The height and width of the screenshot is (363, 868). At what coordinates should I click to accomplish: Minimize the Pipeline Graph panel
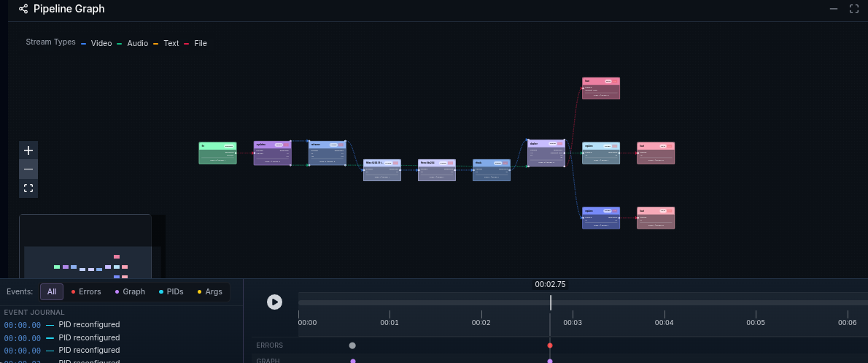point(834,9)
